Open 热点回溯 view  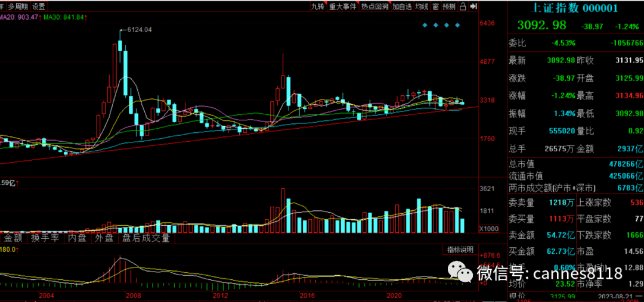(374, 6)
